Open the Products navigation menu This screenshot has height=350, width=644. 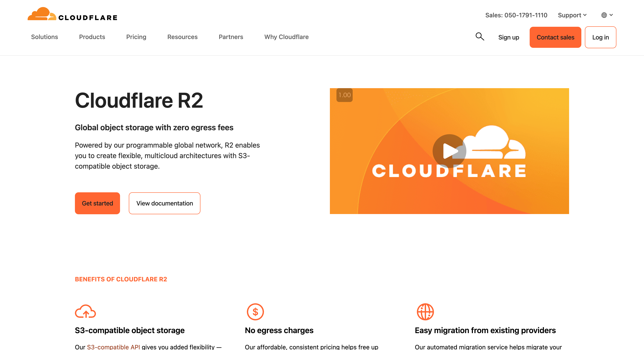click(x=92, y=37)
